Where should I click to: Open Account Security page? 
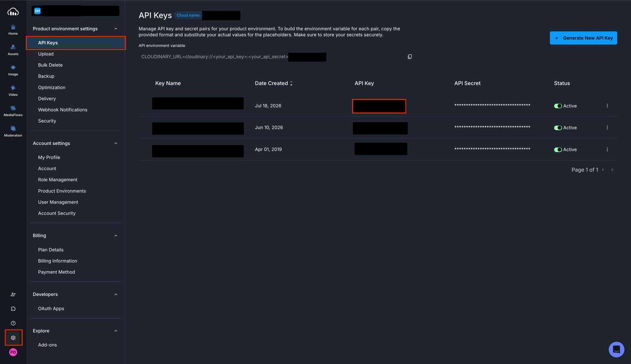pos(57,213)
